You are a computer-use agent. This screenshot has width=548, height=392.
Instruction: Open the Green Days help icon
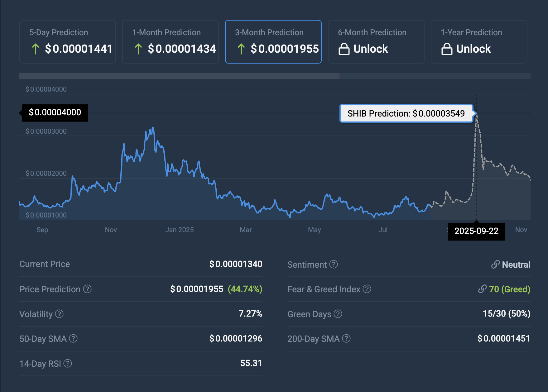(338, 314)
